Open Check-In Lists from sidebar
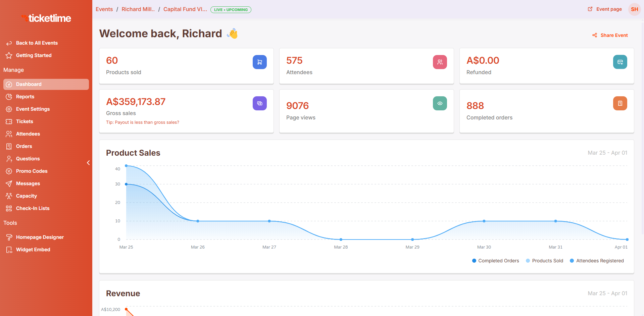Viewport: 644px width, 316px height. [33, 208]
